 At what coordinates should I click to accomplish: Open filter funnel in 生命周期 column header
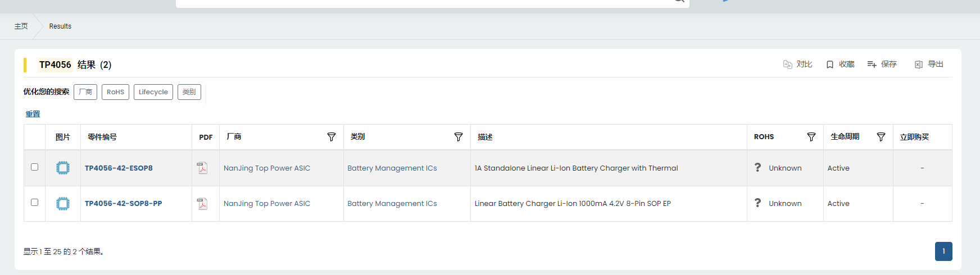(881, 137)
